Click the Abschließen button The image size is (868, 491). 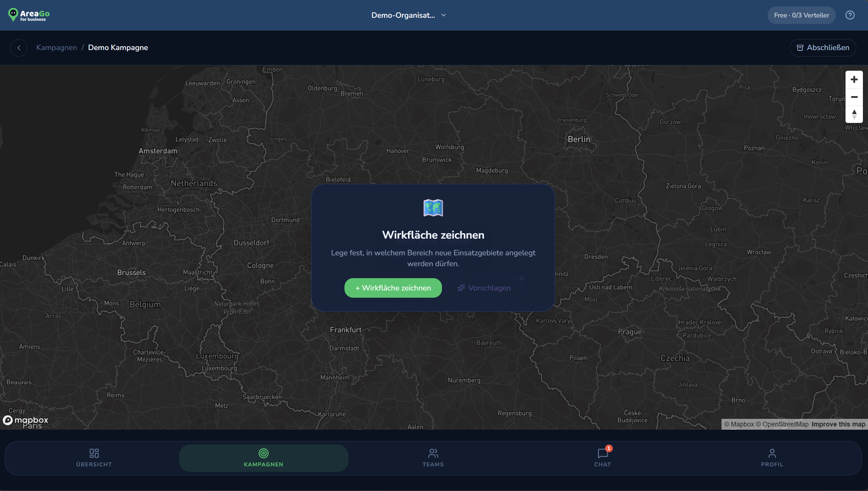click(x=823, y=48)
